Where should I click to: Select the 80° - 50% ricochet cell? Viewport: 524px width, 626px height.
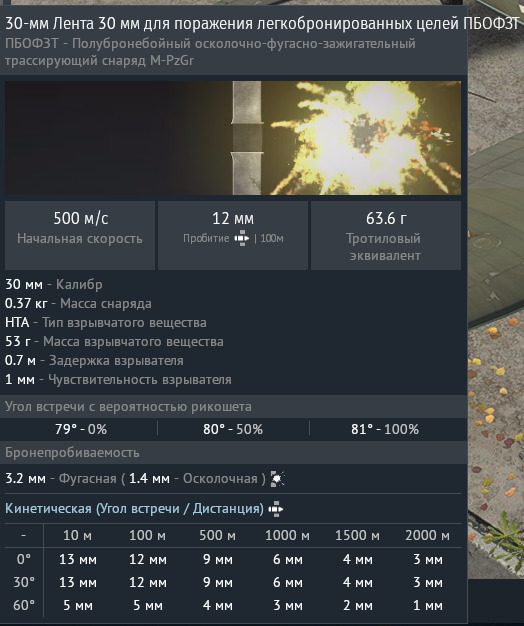[233, 429]
